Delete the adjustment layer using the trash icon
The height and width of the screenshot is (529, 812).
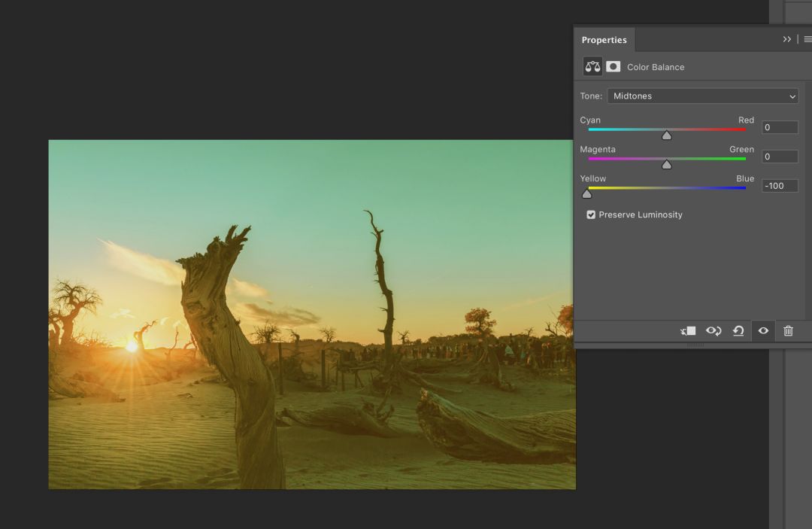click(788, 331)
